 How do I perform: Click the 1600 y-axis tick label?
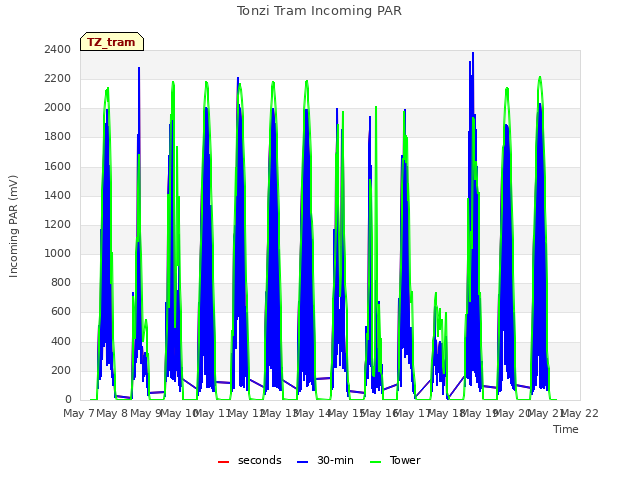tap(58, 167)
